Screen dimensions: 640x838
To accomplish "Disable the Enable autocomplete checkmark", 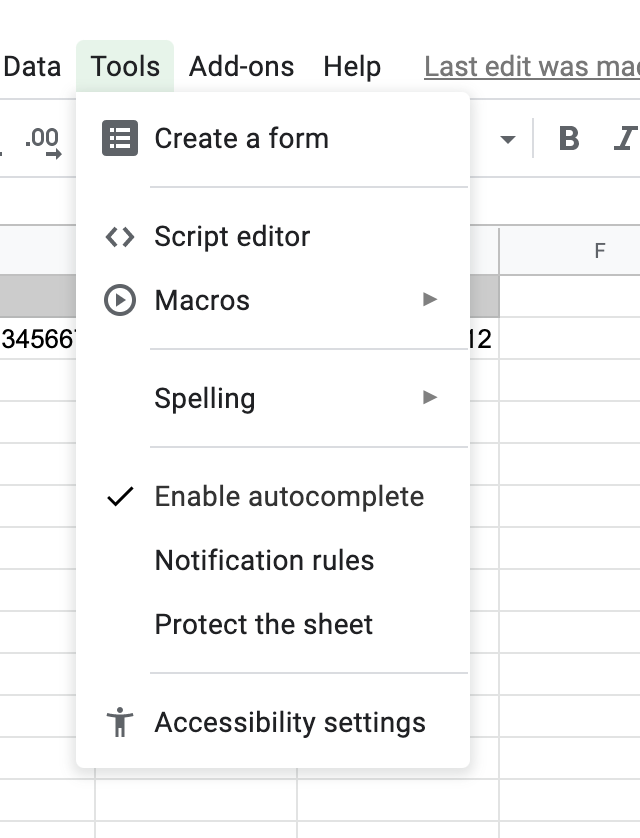I will 120,497.
